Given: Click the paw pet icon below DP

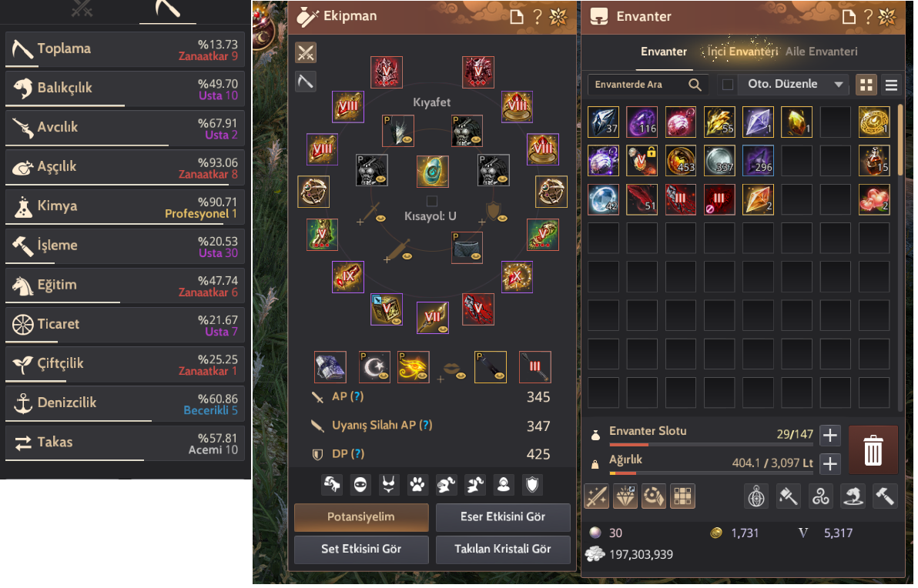Looking at the screenshot, I should pos(417,485).
